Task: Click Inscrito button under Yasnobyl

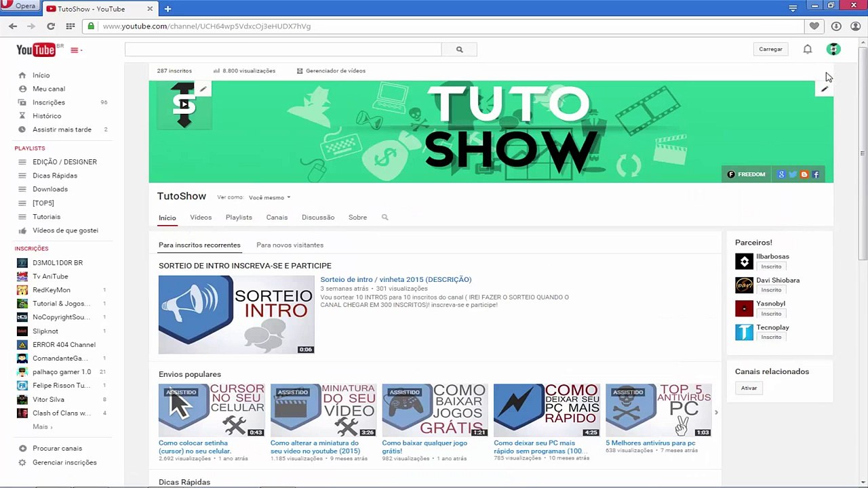Action: (x=771, y=314)
